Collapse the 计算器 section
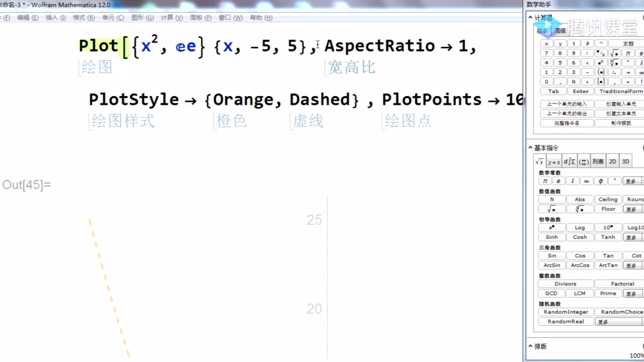The image size is (644, 362). (x=530, y=17)
